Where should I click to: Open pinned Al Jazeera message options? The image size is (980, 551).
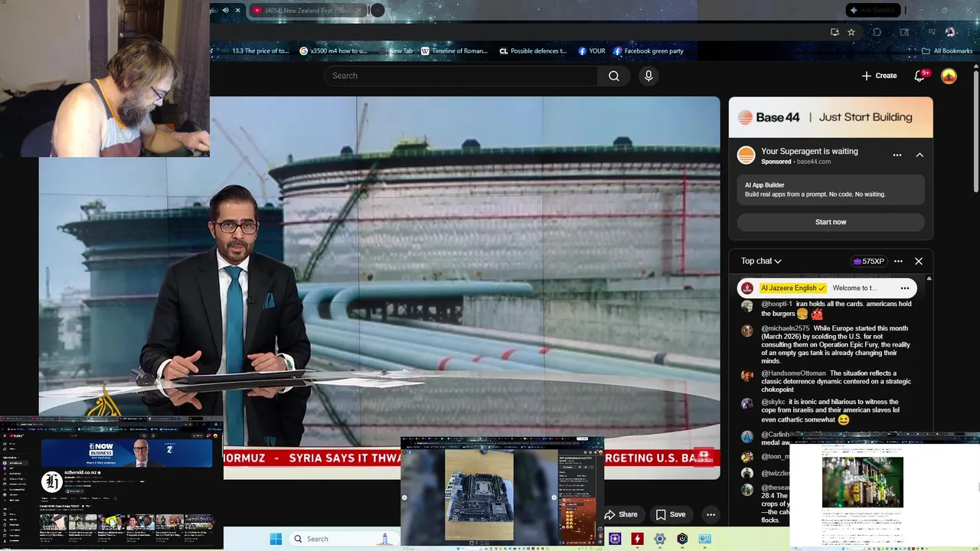(x=904, y=289)
